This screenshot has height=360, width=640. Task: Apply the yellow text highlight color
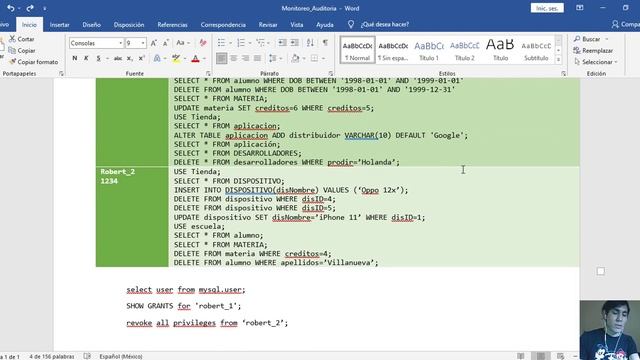coord(176,58)
